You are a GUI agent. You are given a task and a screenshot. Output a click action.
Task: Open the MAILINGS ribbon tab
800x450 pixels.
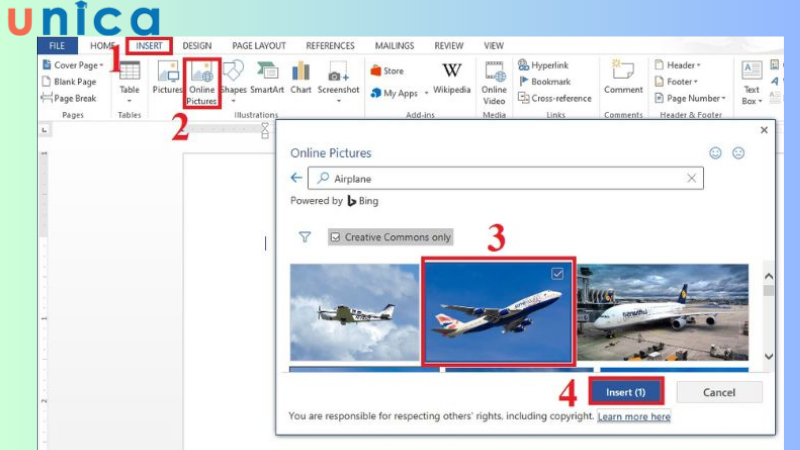[394, 46]
